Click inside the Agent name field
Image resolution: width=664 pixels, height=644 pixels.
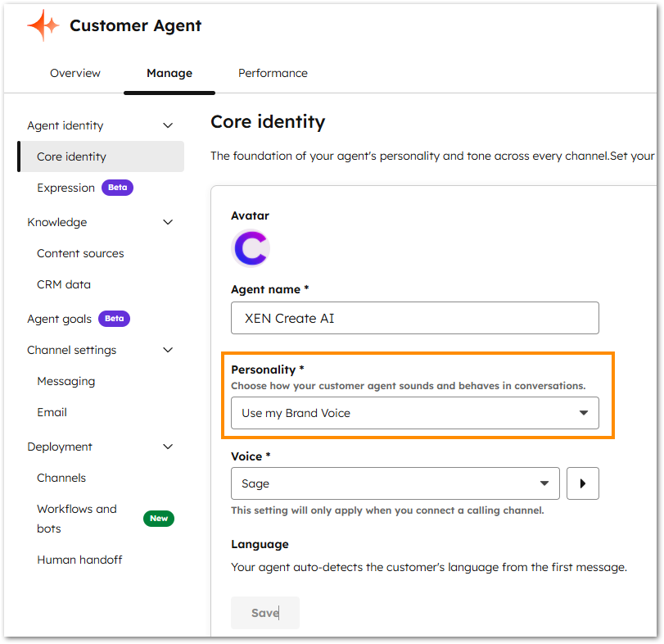(414, 318)
